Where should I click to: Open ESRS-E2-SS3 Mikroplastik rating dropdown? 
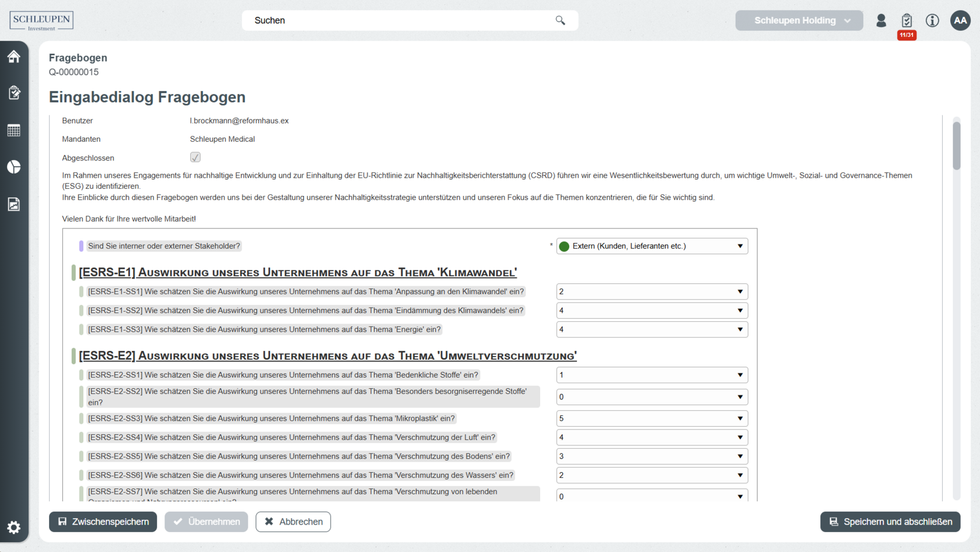click(652, 419)
